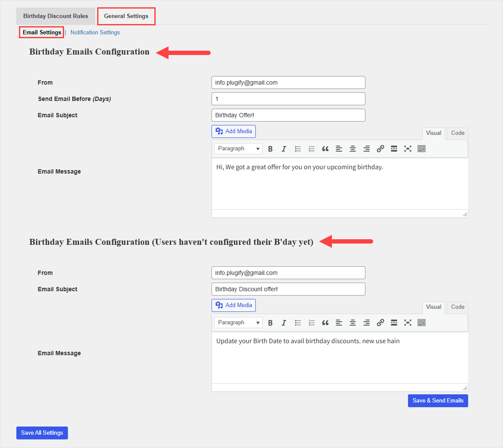
Task: Insert Read More tag in first editor
Action: coord(394,149)
